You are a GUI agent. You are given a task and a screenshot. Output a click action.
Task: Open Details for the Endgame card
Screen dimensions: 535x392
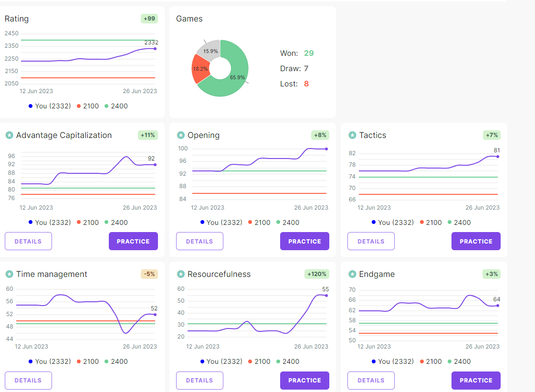[x=371, y=381]
